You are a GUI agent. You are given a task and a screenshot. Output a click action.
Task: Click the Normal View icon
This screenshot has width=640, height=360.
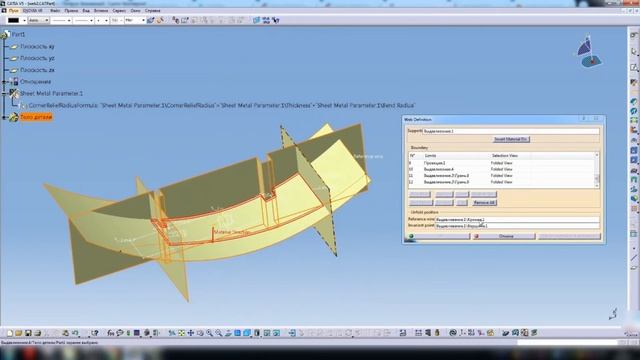click(228, 333)
